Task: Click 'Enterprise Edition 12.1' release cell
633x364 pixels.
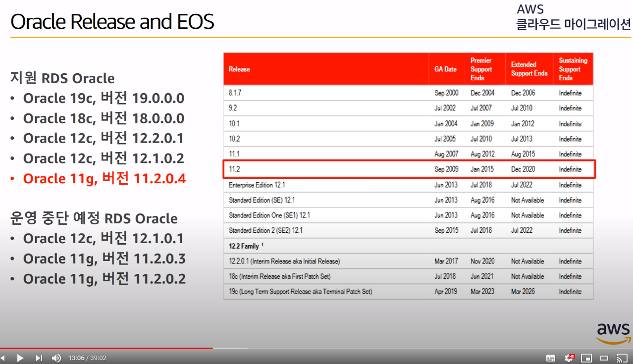Action: [x=257, y=185]
